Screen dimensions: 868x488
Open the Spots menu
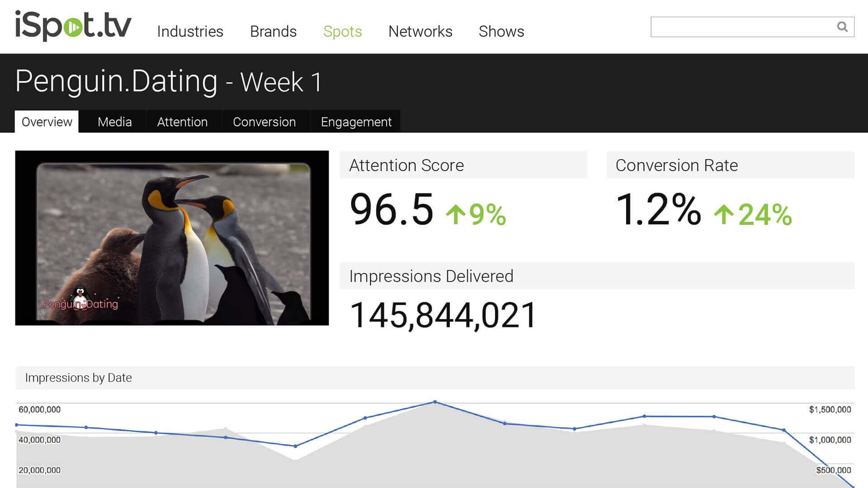click(343, 31)
